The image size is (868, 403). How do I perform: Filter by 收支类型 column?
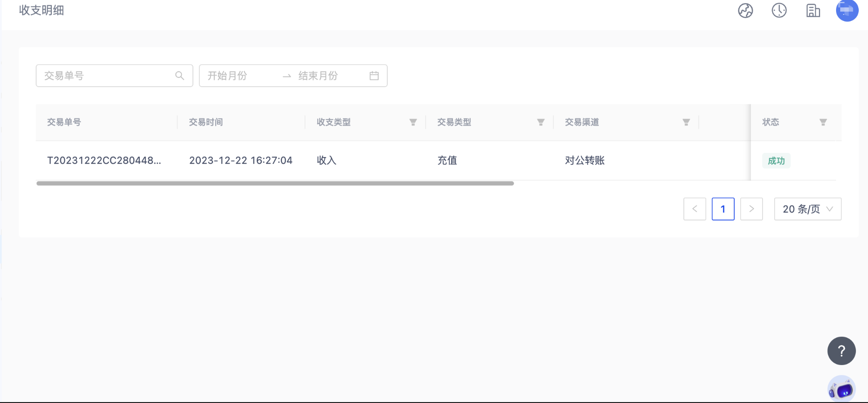point(413,122)
